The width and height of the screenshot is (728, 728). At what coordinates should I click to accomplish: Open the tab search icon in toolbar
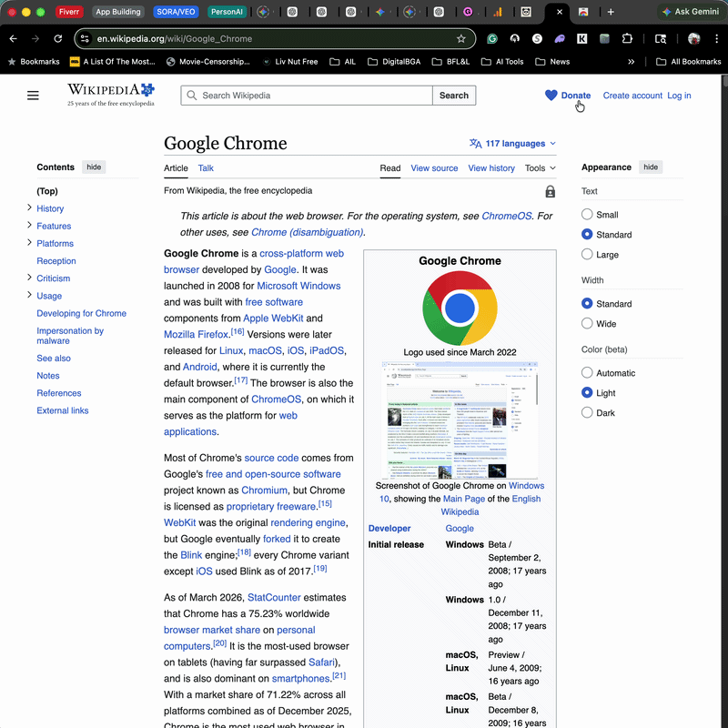coord(661,38)
